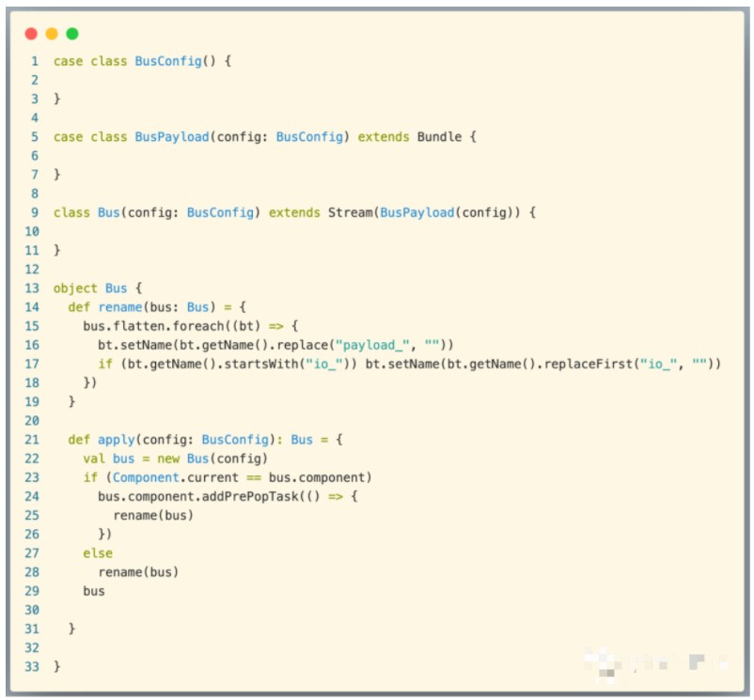Click the BusConfig class name on line 1
Image resolution: width=754 pixels, height=700 pixels.
click(x=168, y=61)
